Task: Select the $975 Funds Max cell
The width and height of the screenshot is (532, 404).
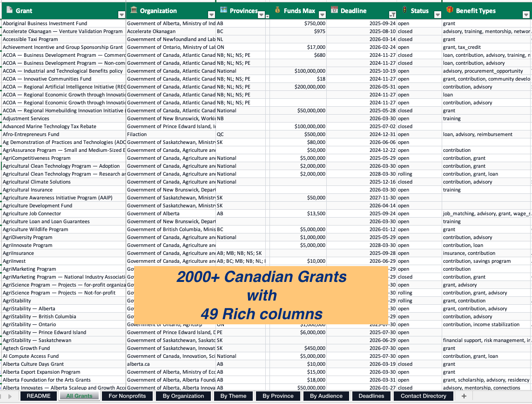Action: [298, 32]
